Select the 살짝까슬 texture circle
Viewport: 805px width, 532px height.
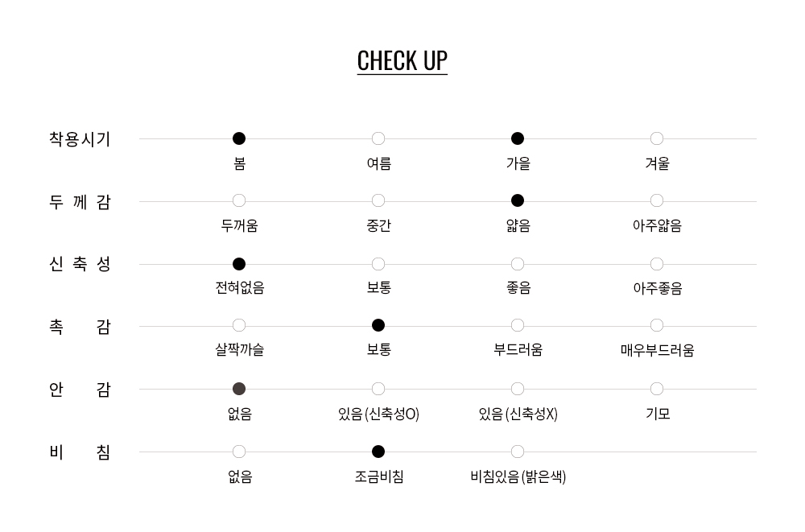[239, 325]
